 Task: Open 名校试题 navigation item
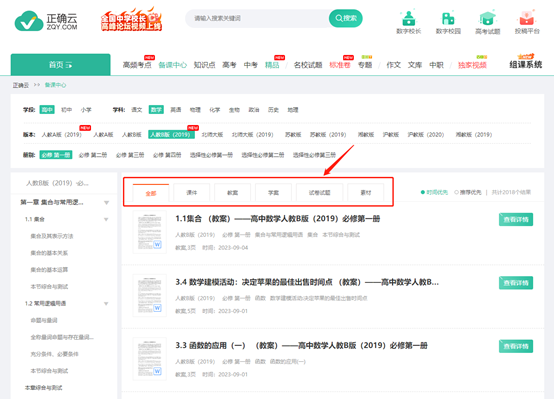point(308,65)
